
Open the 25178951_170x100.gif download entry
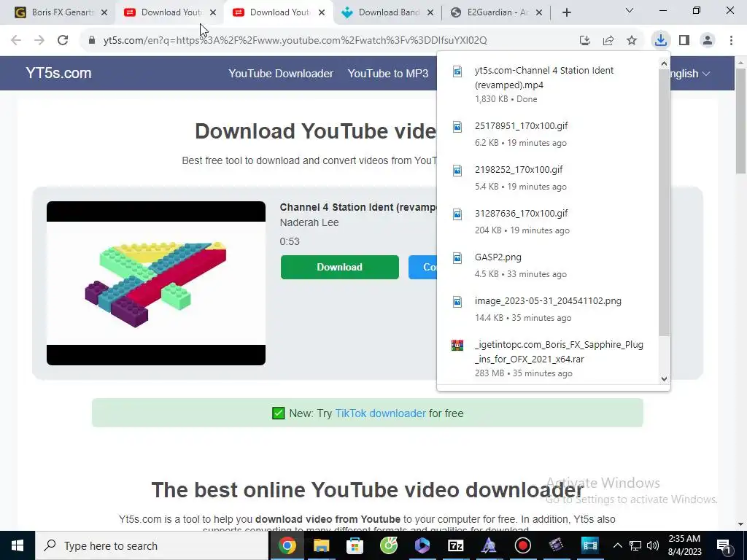[548, 134]
